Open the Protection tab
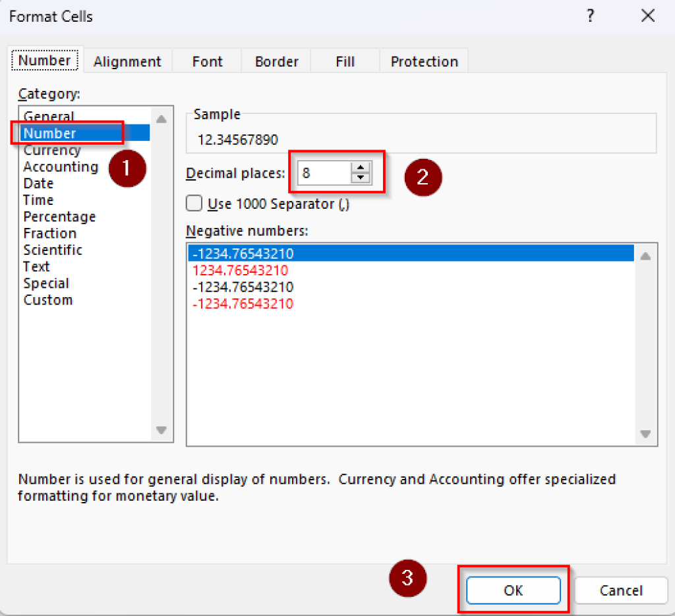 coord(424,61)
